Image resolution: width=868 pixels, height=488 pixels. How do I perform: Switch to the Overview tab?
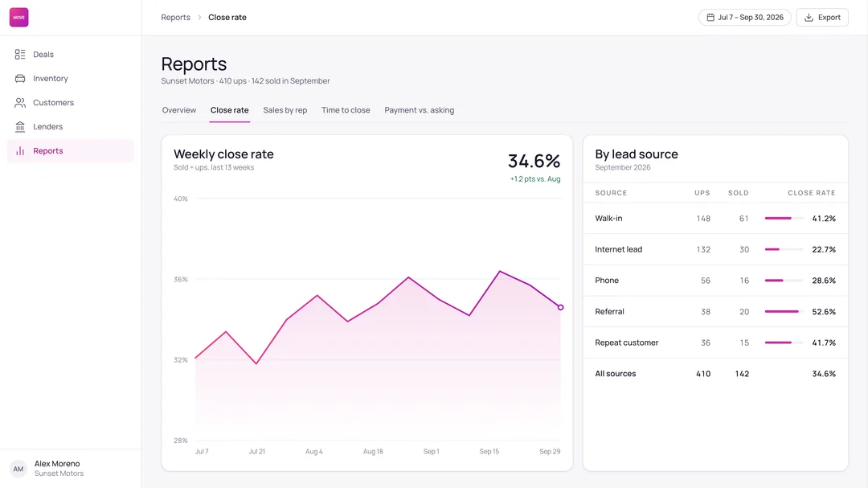click(x=178, y=110)
